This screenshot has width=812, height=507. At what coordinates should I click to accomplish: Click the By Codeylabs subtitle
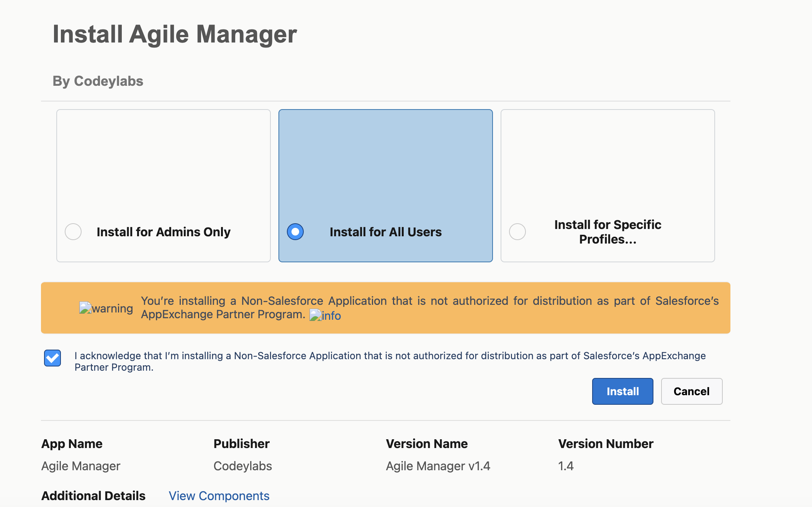(98, 81)
